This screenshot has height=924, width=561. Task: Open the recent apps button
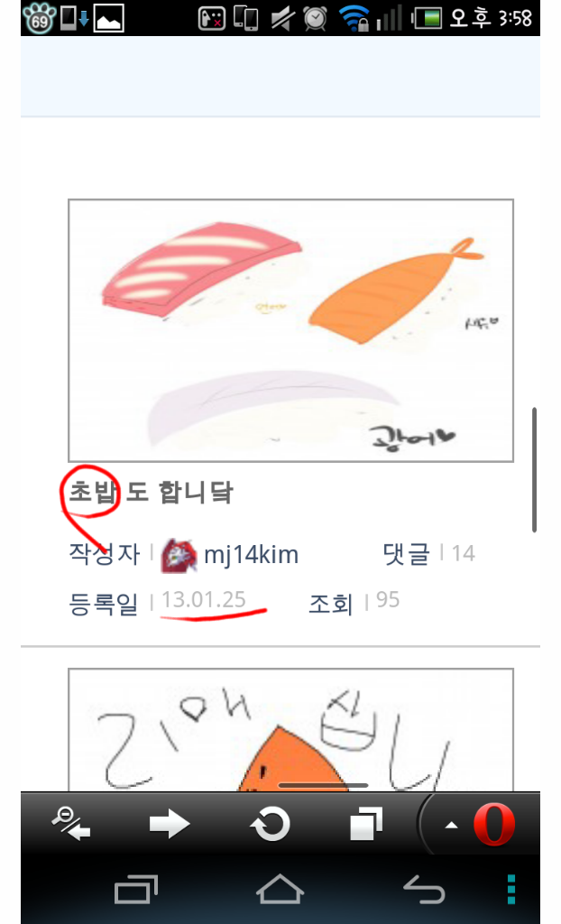136,890
